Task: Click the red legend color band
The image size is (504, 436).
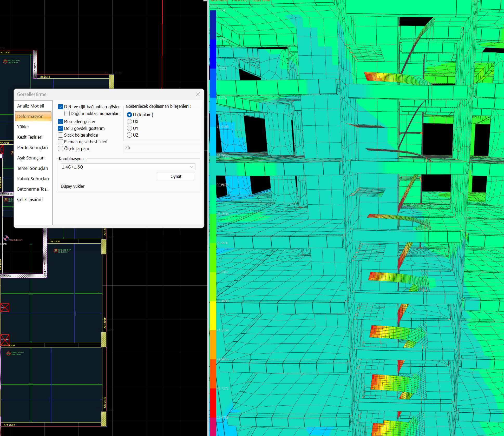Action: pyautogui.click(x=213, y=403)
